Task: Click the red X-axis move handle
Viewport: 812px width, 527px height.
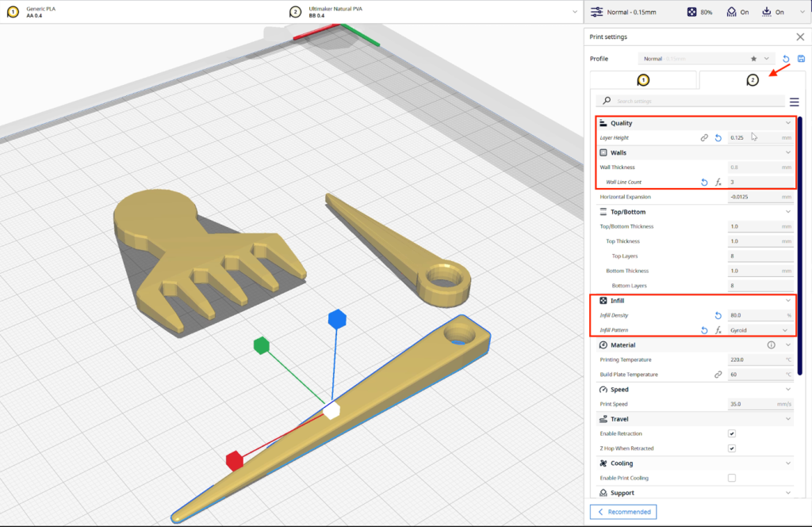Action: (x=235, y=460)
